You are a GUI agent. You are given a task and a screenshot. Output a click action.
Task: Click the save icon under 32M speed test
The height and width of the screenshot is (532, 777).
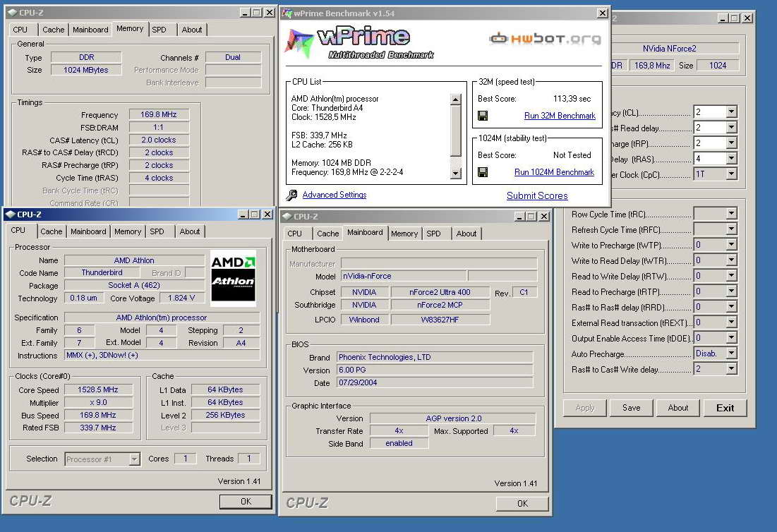click(x=483, y=116)
